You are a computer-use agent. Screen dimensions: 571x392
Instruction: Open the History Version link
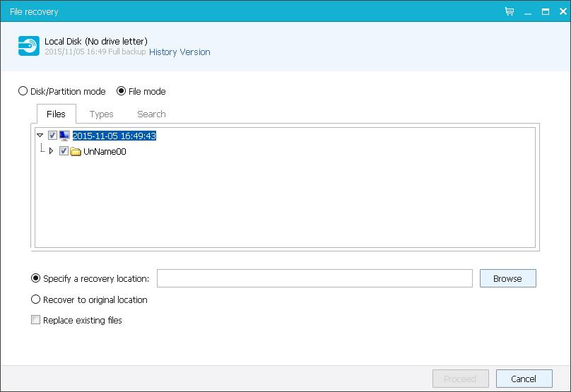pyautogui.click(x=179, y=52)
